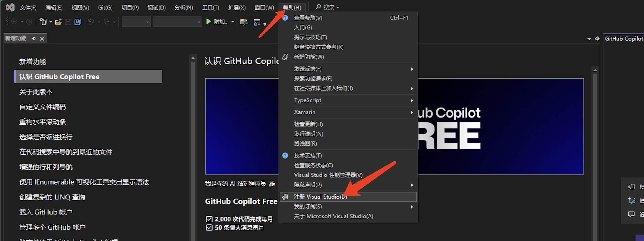The width and height of the screenshot is (644, 241).
Task: Open the 搜索 box dropdown arrow
Action: (338, 7)
